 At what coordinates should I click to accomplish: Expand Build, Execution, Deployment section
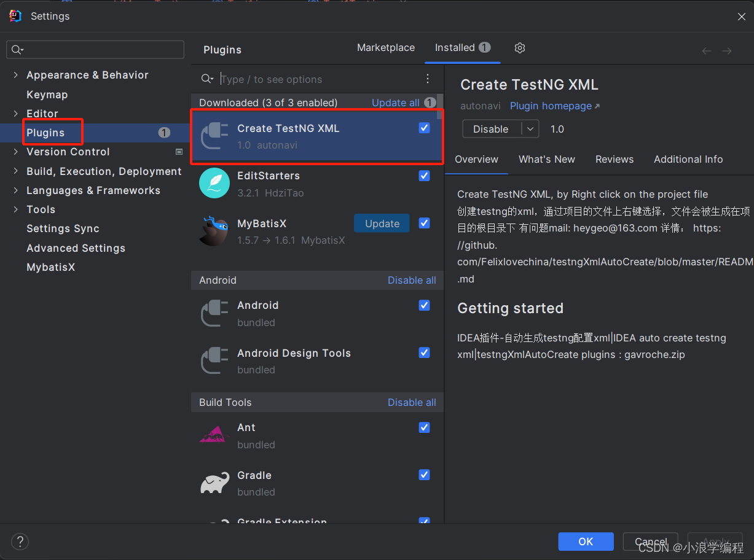click(x=15, y=171)
